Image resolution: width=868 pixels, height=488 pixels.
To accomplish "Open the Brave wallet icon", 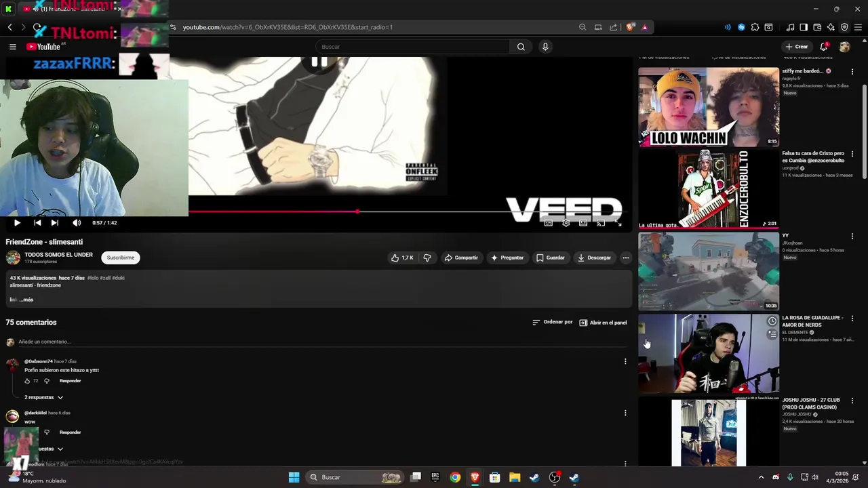I will [x=817, y=27].
